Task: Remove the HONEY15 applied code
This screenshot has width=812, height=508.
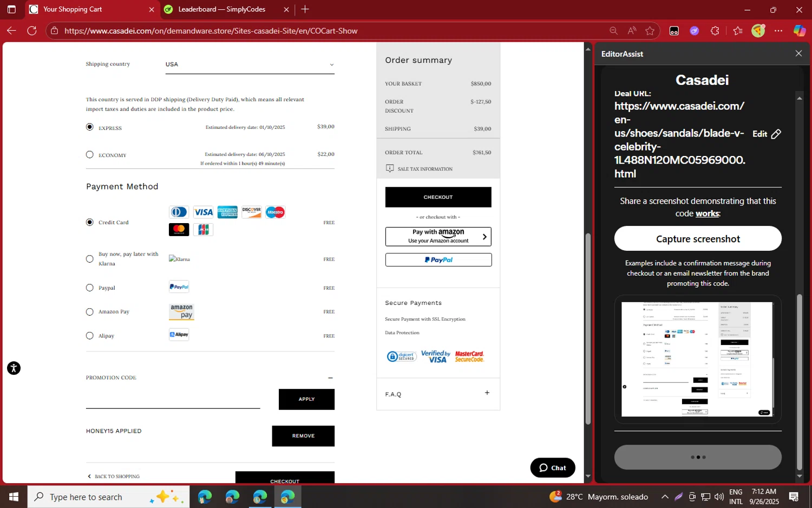Action: tap(303, 436)
